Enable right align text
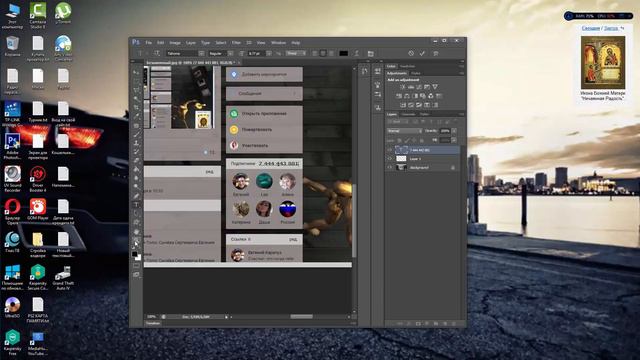Viewport: 640px width, 360px height. 331,53
